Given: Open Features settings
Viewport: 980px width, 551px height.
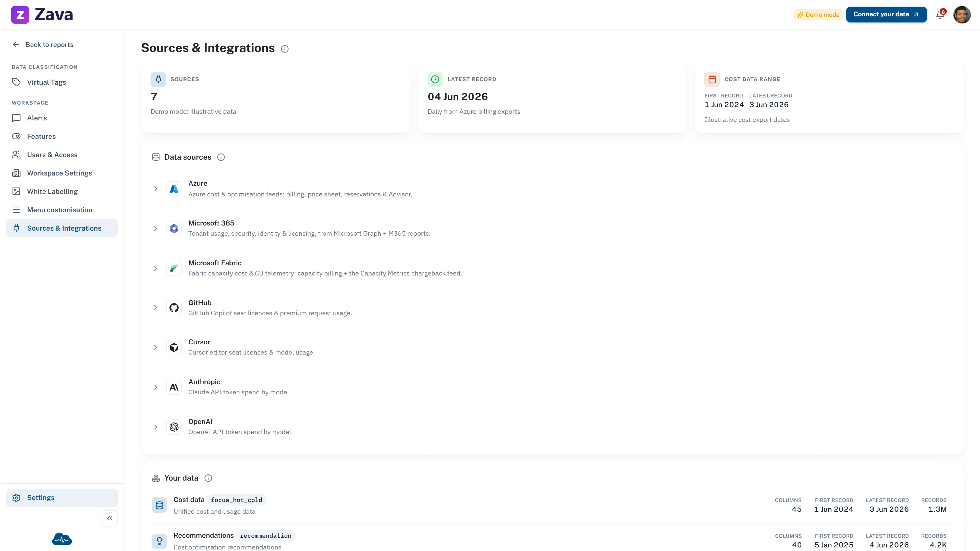Looking at the screenshot, I should pyautogui.click(x=62, y=136).
